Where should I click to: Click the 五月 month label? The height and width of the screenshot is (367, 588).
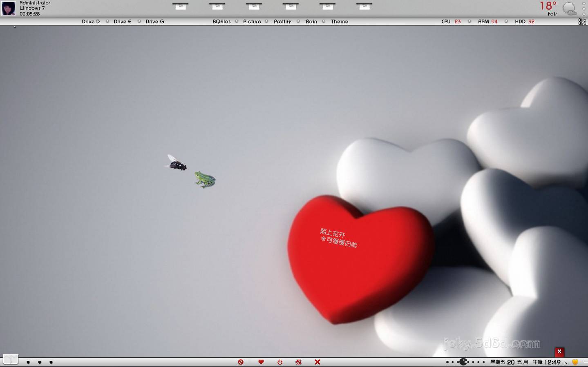click(523, 362)
